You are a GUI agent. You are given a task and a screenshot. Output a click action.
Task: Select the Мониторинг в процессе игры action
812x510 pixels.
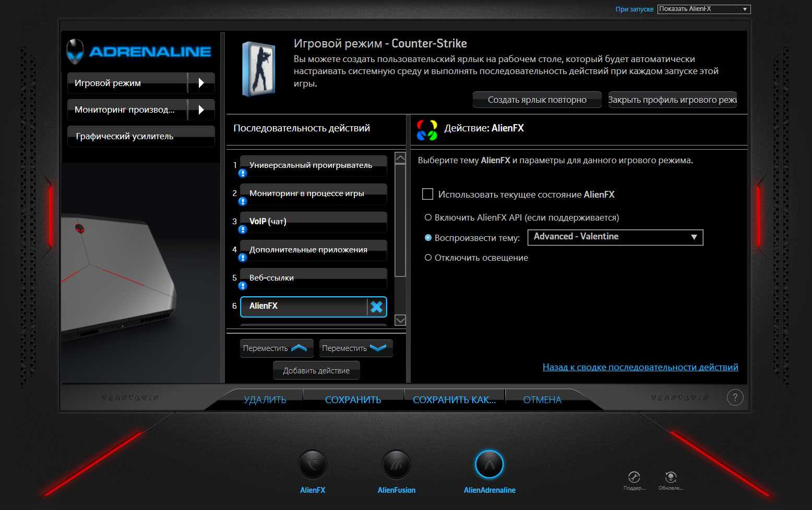[313, 193]
